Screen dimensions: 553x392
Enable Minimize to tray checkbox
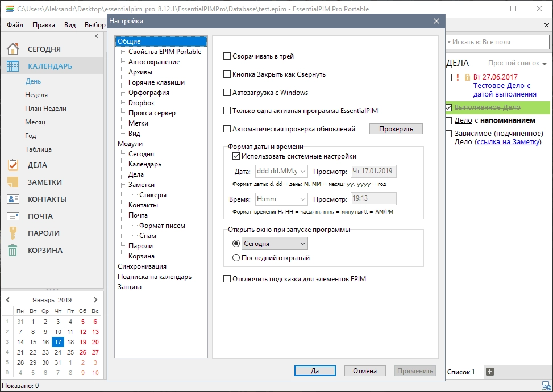[227, 56]
